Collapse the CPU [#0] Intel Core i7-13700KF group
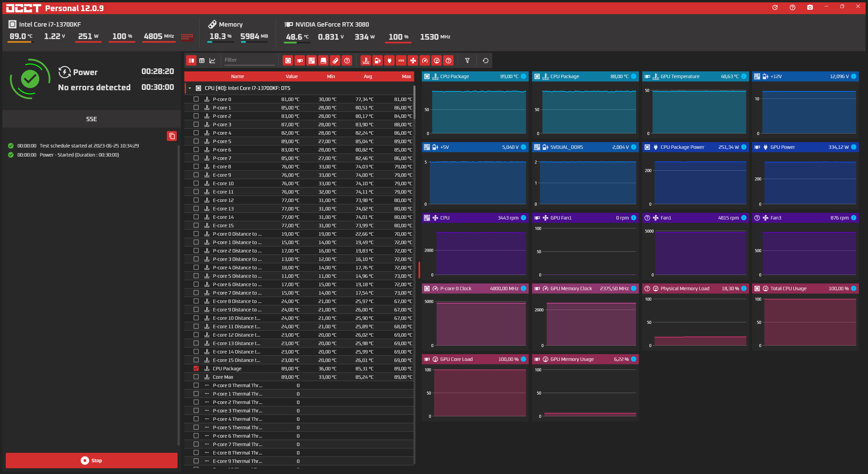 pyautogui.click(x=190, y=88)
